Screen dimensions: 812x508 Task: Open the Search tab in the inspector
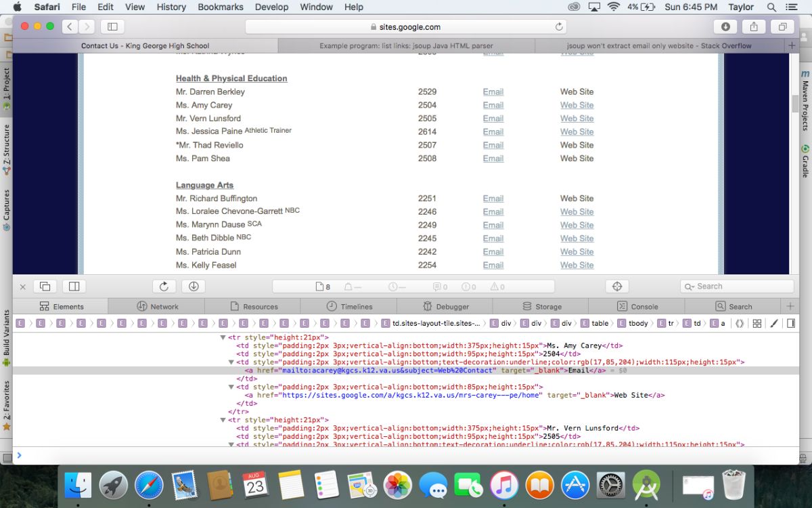(733, 306)
